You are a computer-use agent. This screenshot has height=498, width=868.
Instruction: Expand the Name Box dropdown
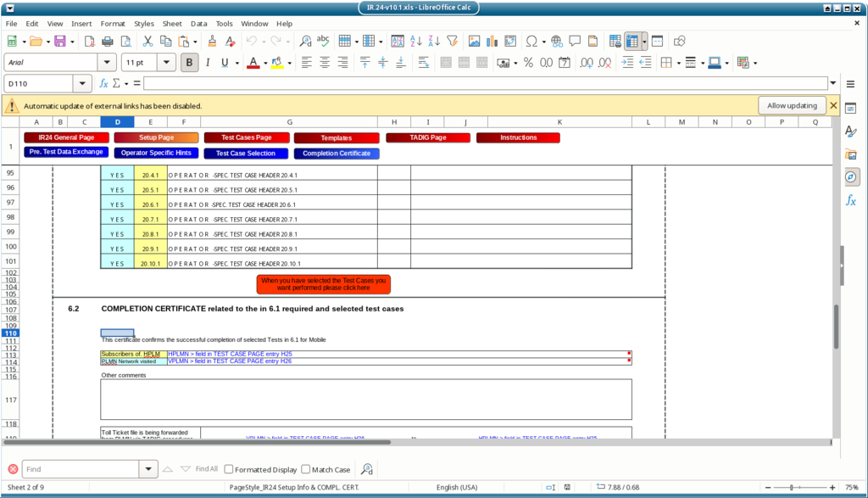[x=82, y=83]
